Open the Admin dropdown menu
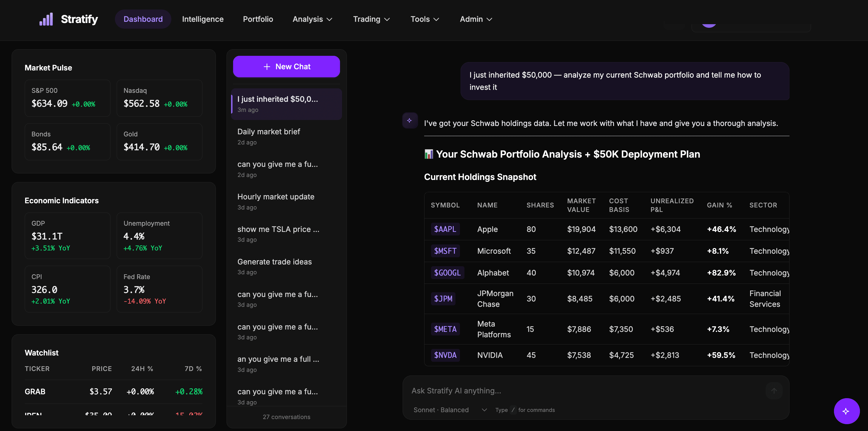 click(476, 19)
